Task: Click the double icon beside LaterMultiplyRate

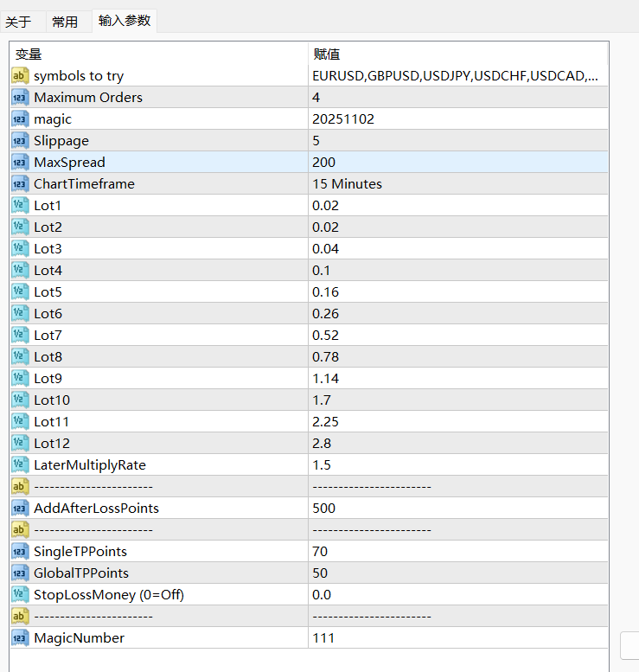Action: (20, 464)
